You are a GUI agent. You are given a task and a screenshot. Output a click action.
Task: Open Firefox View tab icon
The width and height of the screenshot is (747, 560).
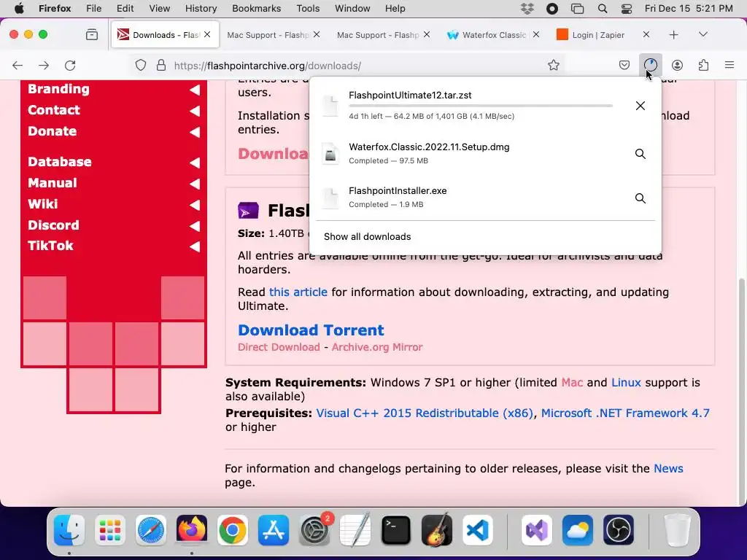92,35
